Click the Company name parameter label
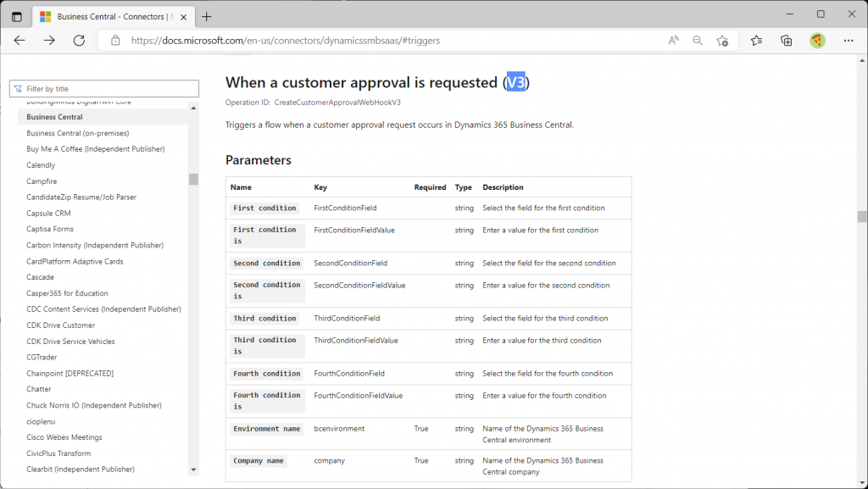Screen dimensions: 868x489 pos(259,461)
